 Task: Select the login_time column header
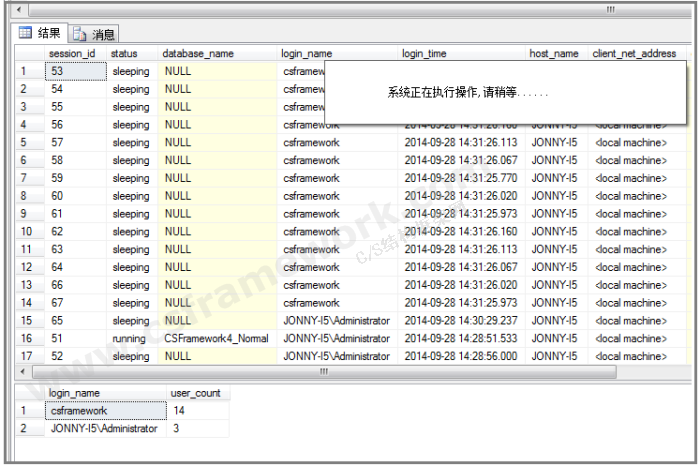pyautogui.click(x=424, y=53)
